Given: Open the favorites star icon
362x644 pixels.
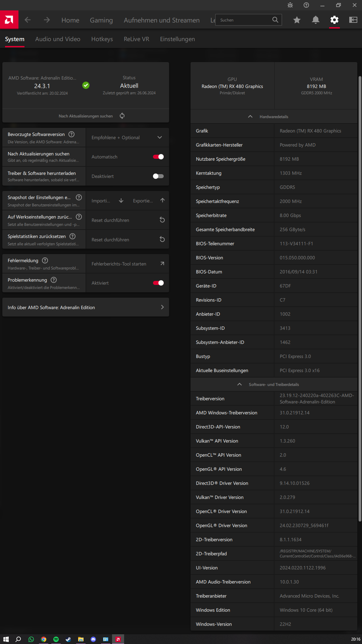Looking at the screenshot, I should click(x=297, y=20).
